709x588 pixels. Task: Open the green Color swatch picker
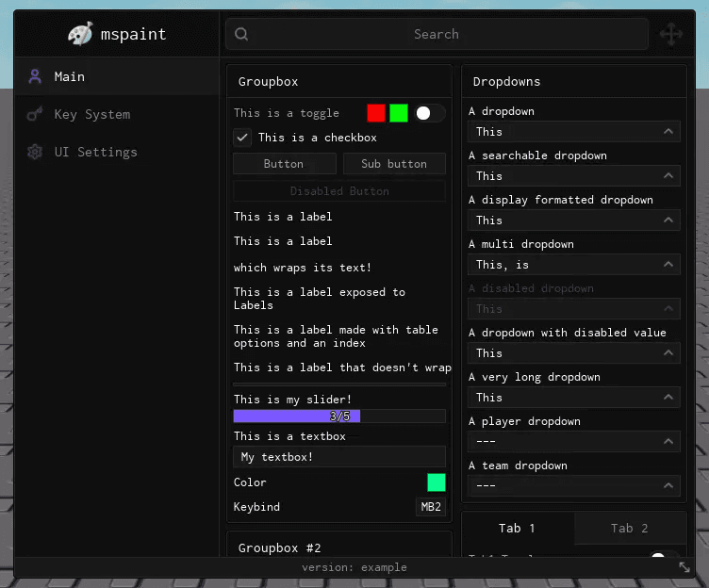coord(437,482)
